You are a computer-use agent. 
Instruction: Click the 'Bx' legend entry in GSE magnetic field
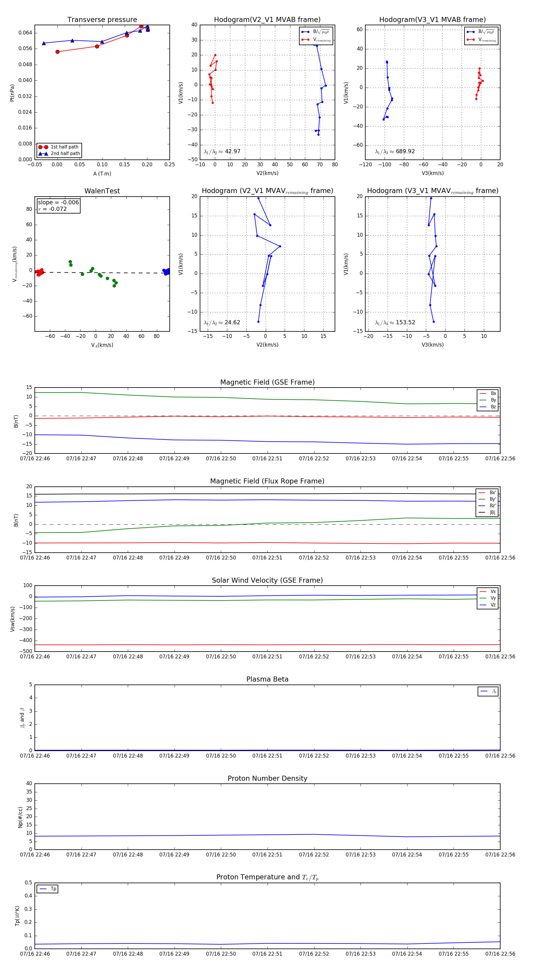pos(488,393)
